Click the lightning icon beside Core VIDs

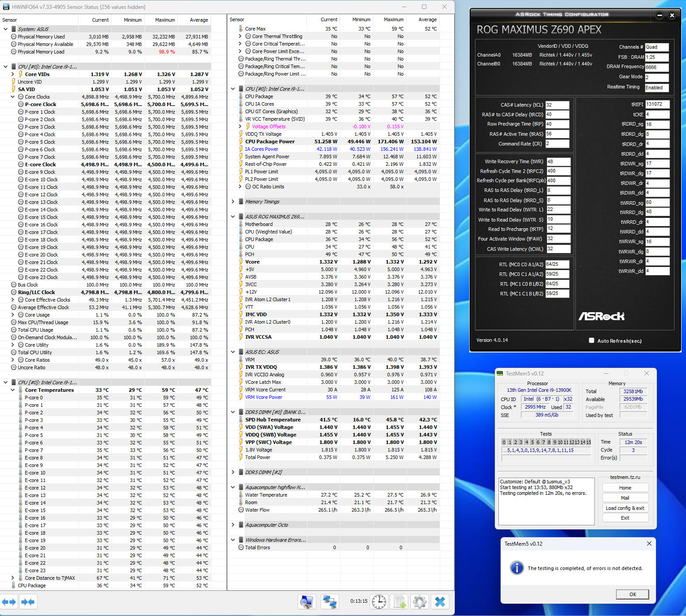click(20, 74)
